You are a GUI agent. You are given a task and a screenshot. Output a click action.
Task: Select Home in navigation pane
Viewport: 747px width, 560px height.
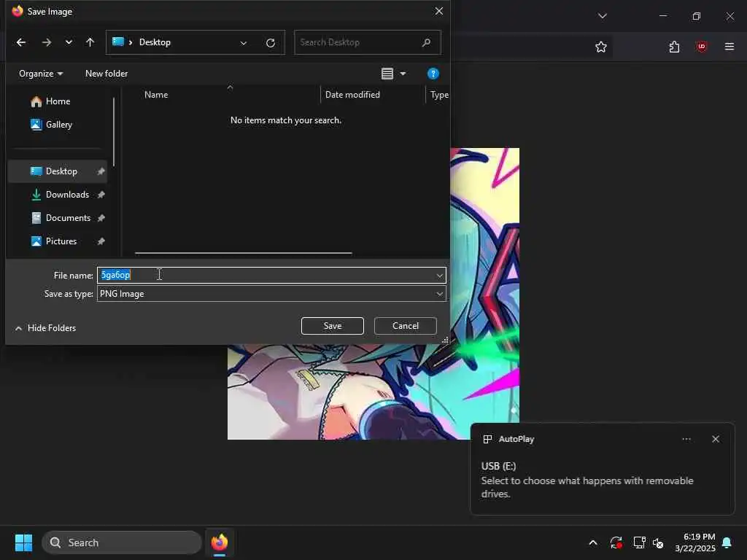tap(58, 101)
